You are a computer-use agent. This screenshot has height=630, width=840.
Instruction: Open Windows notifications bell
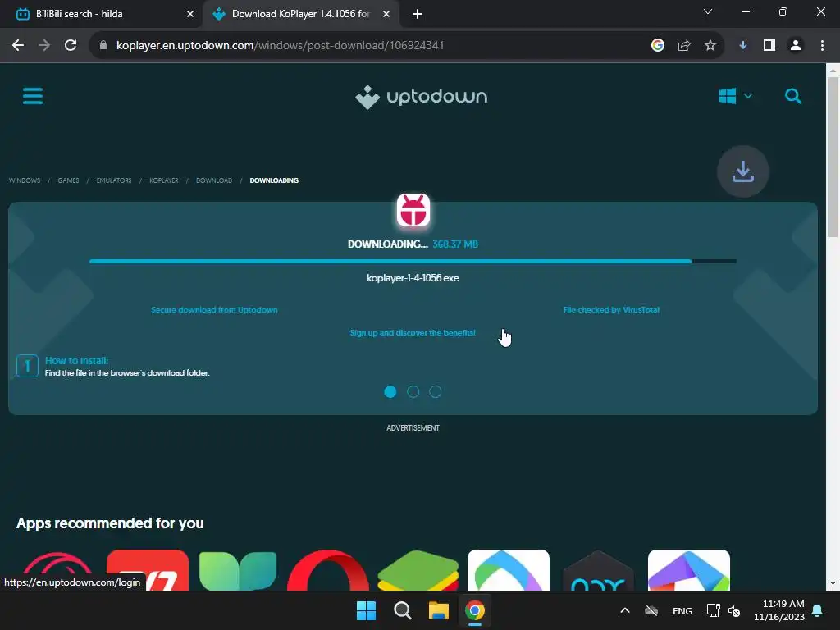(818, 610)
